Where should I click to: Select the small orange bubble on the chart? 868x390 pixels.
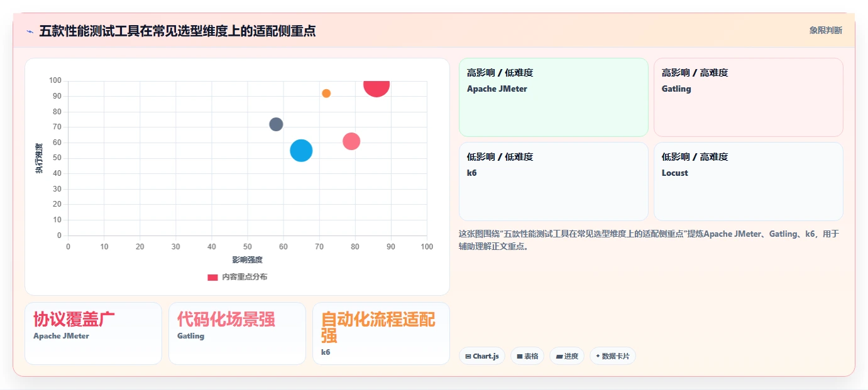click(x=326, y=94)
